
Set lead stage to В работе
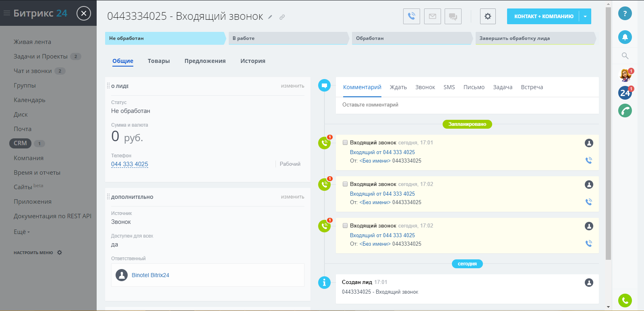point(288,38)
